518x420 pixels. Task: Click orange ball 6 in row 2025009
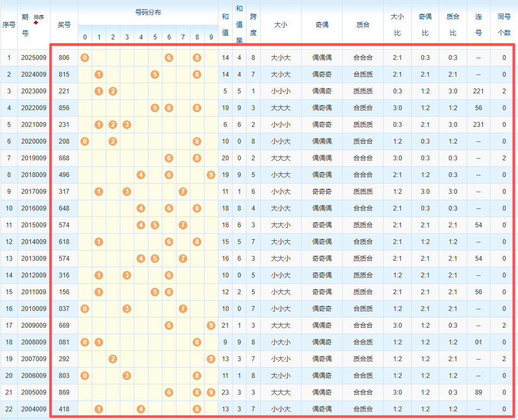click(x=169, y=58)
